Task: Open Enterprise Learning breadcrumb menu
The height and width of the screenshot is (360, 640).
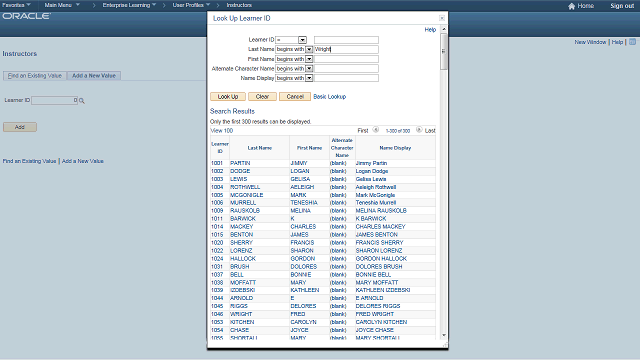Action: tap(129, 5)
